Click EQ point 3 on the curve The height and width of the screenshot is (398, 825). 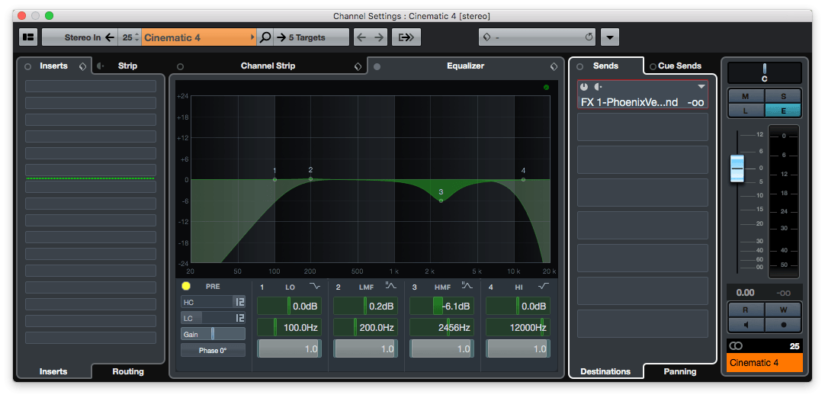(441, 201)
